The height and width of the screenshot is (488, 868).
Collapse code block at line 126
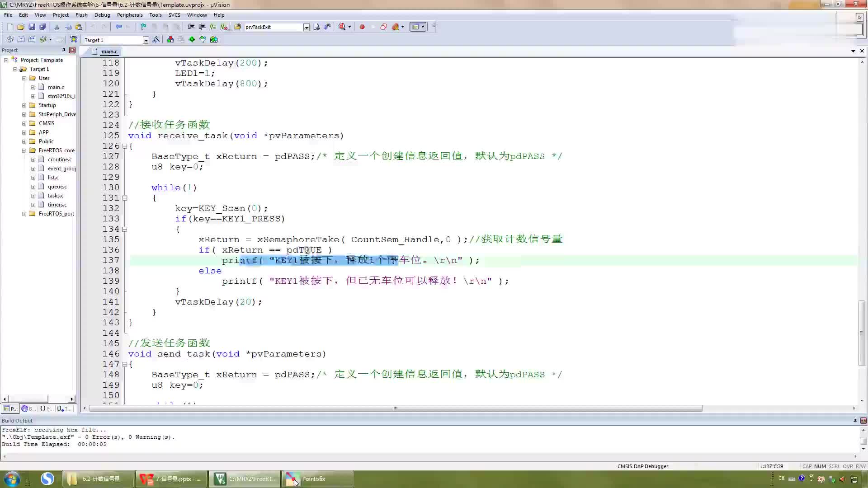pos(124,146)
